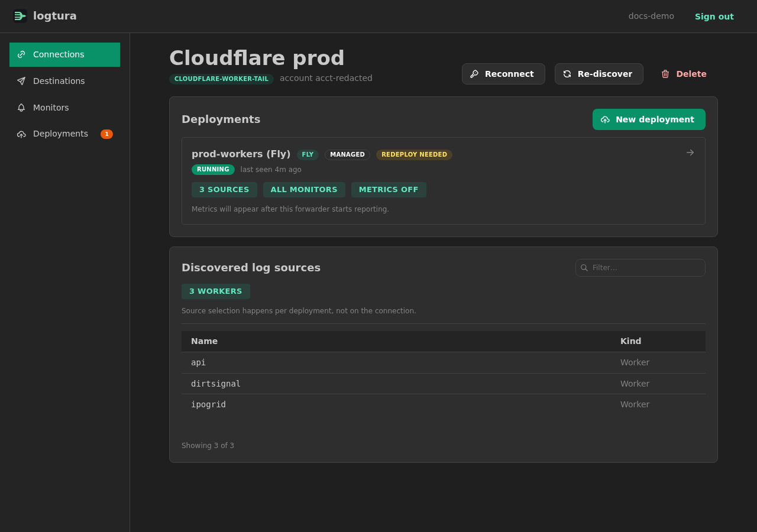Click the logtura brand name

pyautogui.click(x=55, y=16)
